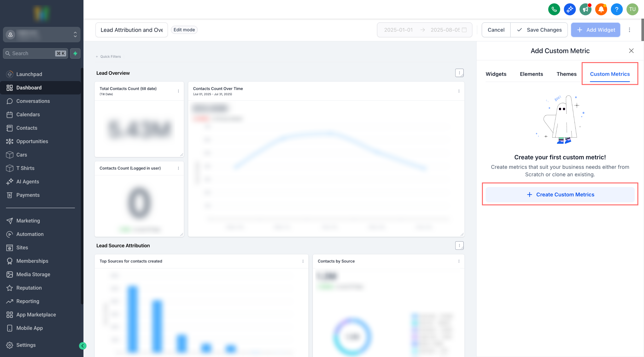This screenshot has width=644, height=357.
Task: Close the Add Custom Metric panel
Action: point(631,51)
